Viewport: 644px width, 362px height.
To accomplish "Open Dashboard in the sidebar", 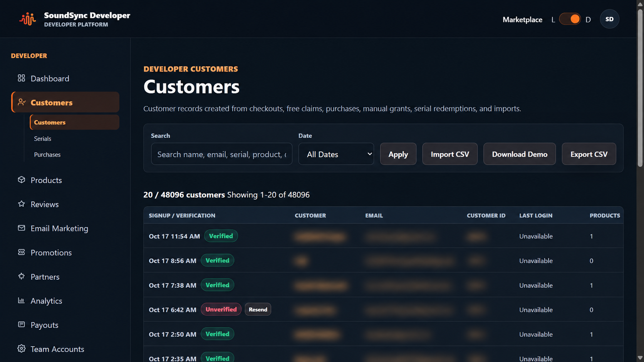I will (65, 78).
